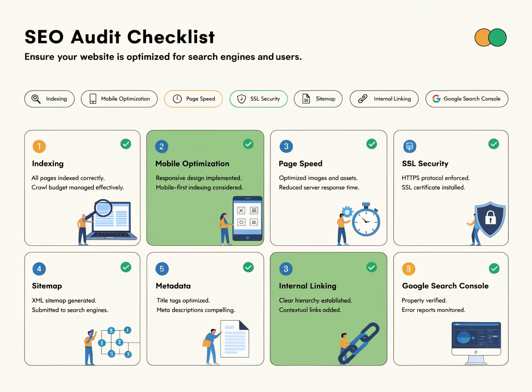
Task: Click 'Error reports monitored.' text
Action: 434,310
